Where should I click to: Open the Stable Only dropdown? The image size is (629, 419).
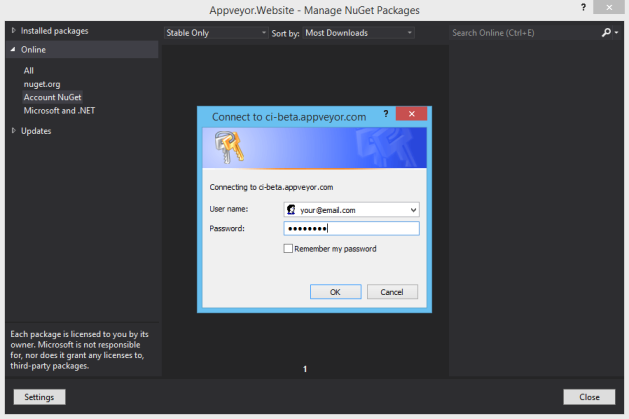click(216, 33)
